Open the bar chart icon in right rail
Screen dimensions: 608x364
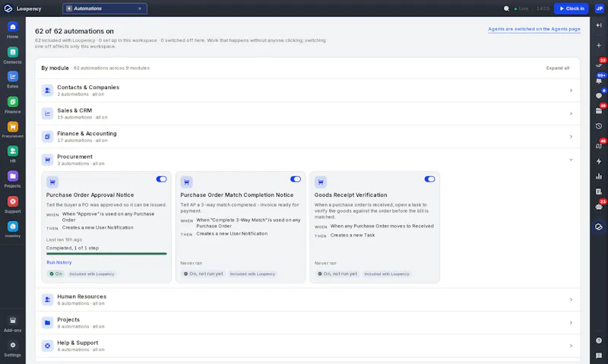(599, 176)
